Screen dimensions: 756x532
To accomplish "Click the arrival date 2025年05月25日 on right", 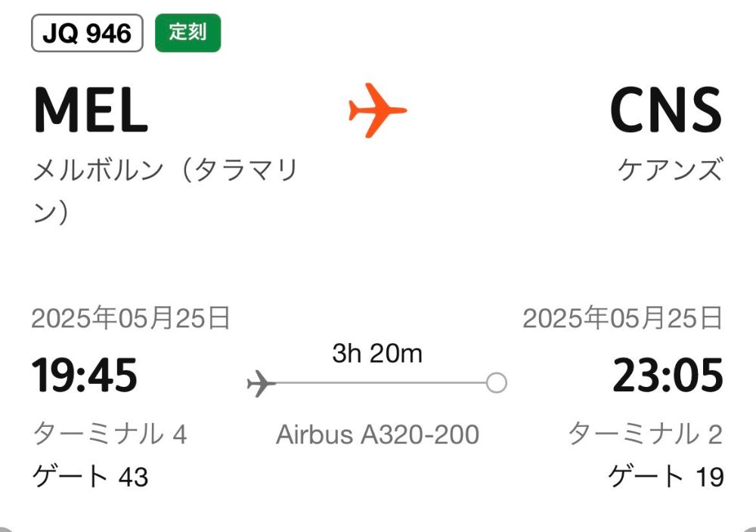I will (x=623, y=318).
